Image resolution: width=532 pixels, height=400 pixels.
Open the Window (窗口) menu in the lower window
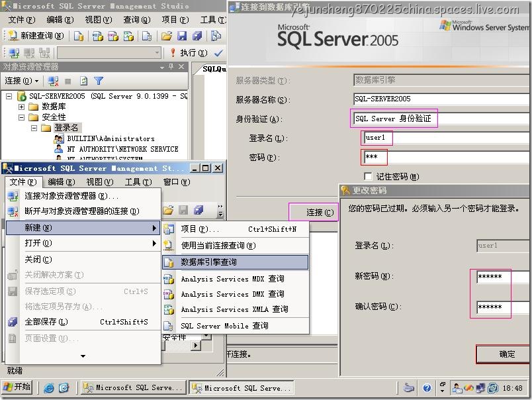[177, 182]
